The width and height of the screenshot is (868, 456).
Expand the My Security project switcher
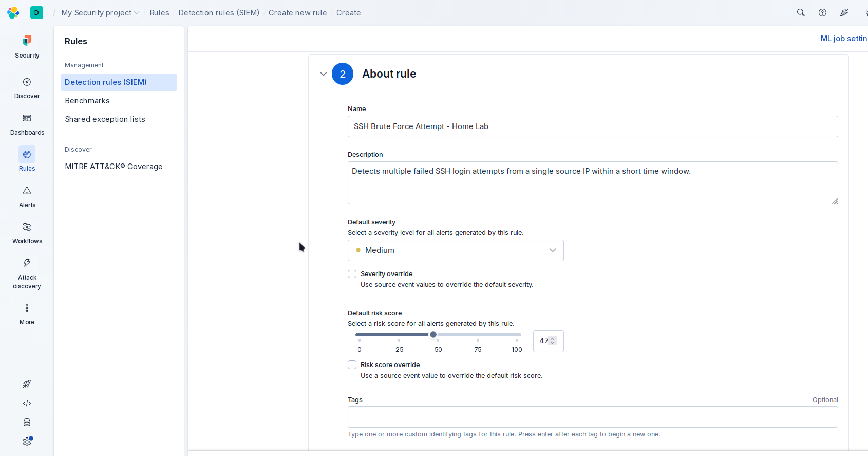[100, 13]
